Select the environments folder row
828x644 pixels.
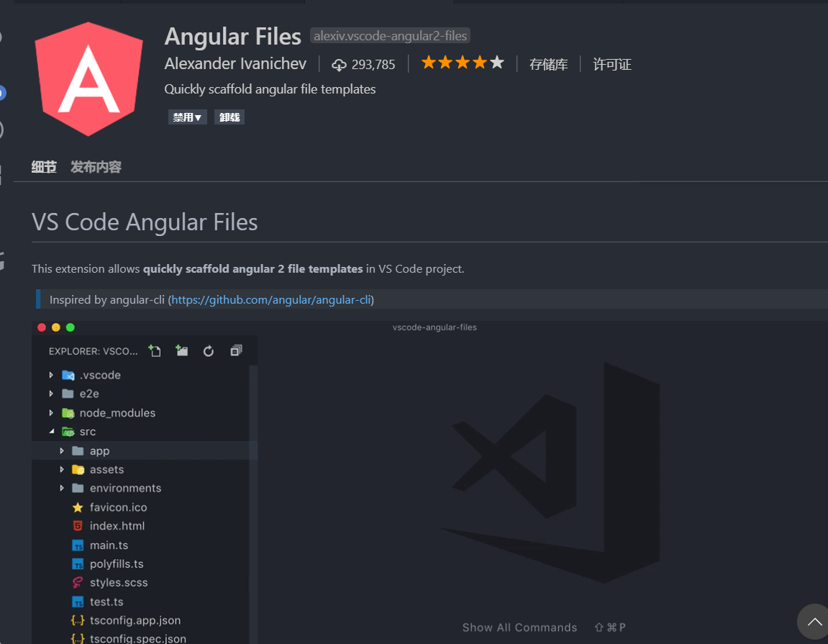point(140,488)
